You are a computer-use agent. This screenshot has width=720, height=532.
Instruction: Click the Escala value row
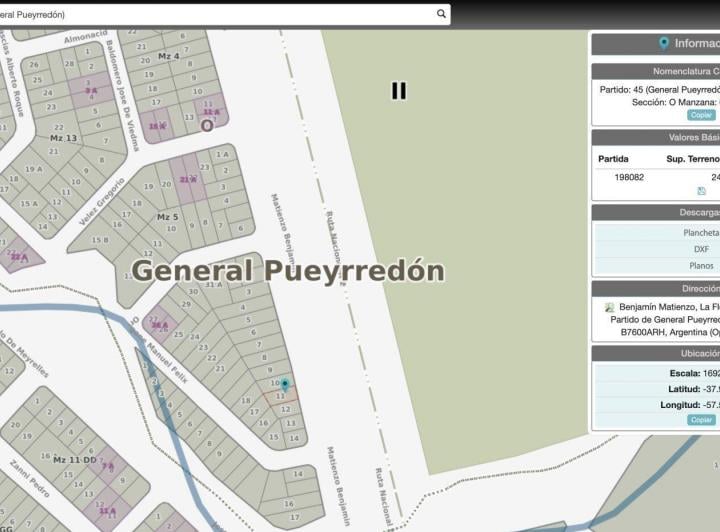(x=656, y=373)
